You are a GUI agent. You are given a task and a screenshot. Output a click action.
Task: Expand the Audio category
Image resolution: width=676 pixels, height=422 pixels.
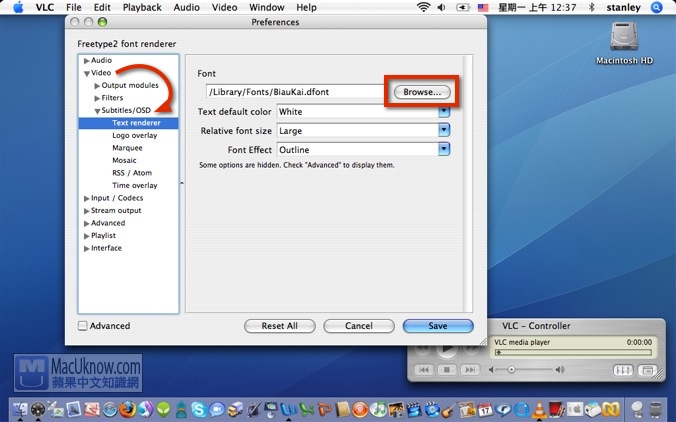pos(87,61)
